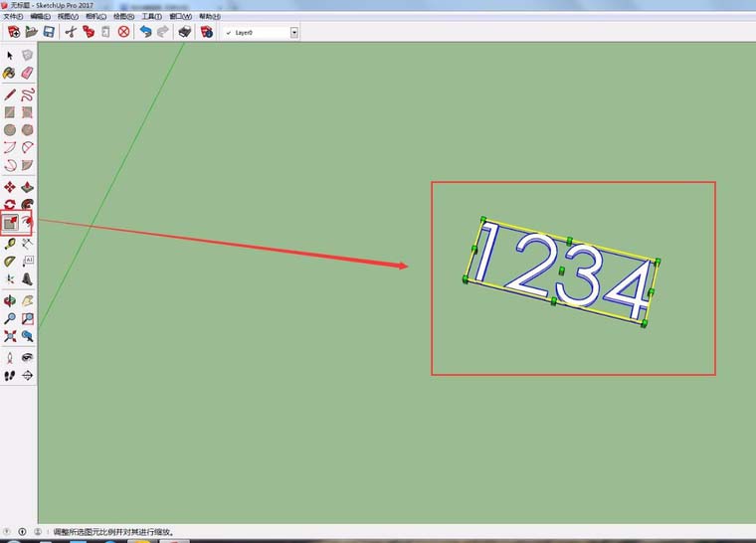The width and height of the screenshot is (756, 543).
Task: Choose the Circle tool
Action: pyautogui.click(x=10, y=129)
